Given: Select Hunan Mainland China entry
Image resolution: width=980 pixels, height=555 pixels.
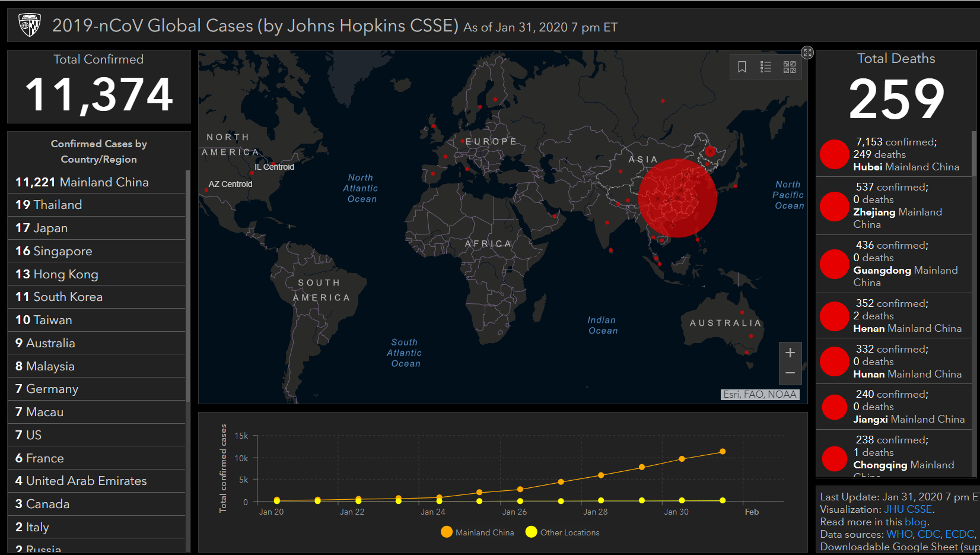Looking at the screenshot, I should (893, 361).
